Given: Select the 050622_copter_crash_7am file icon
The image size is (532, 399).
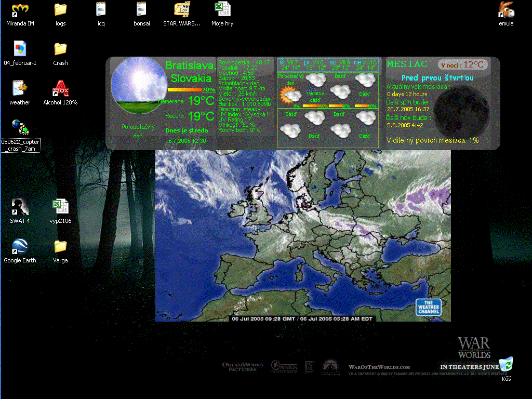Looking at the screenshot, I should [x=20, y=136].
